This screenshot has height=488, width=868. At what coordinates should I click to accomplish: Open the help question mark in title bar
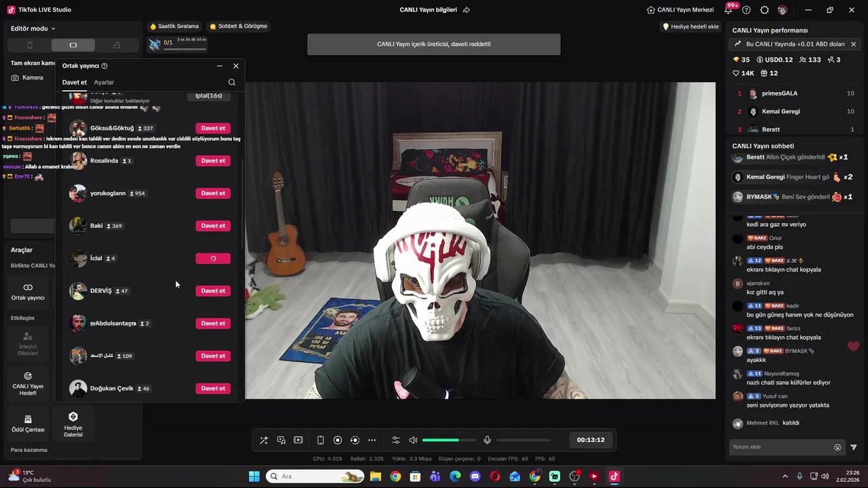coord(747,10)
